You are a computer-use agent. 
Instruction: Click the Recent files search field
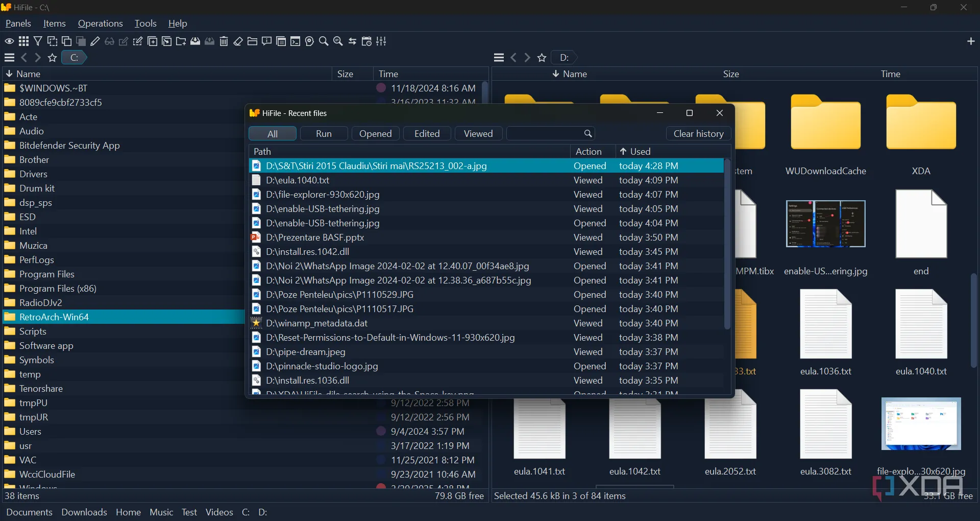coord(551,134)
